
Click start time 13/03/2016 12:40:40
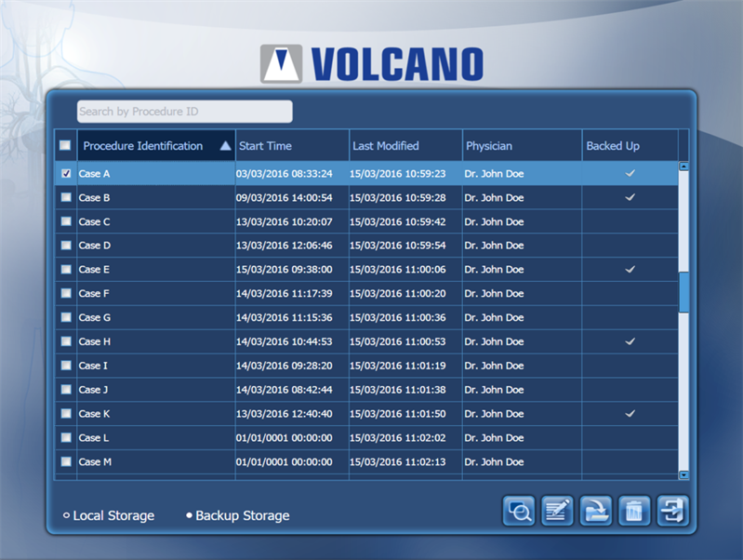click(x=285, y=413)
